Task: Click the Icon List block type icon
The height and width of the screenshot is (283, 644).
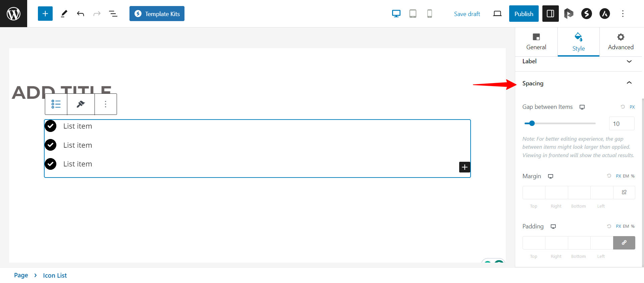Action: tap(56, 104)
